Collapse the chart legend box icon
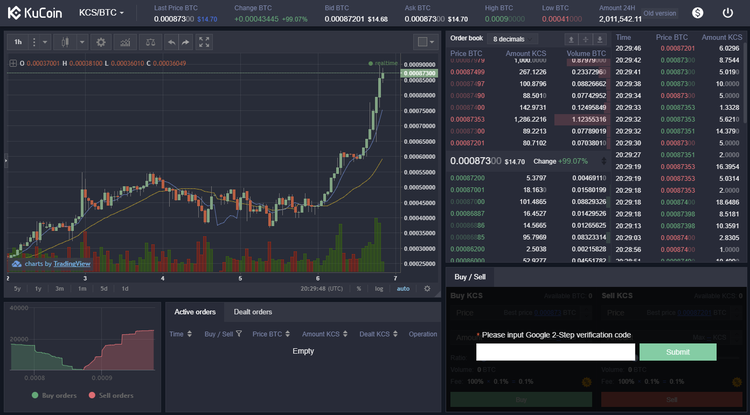This screenshot has height=415, width=750. point(13,63)
